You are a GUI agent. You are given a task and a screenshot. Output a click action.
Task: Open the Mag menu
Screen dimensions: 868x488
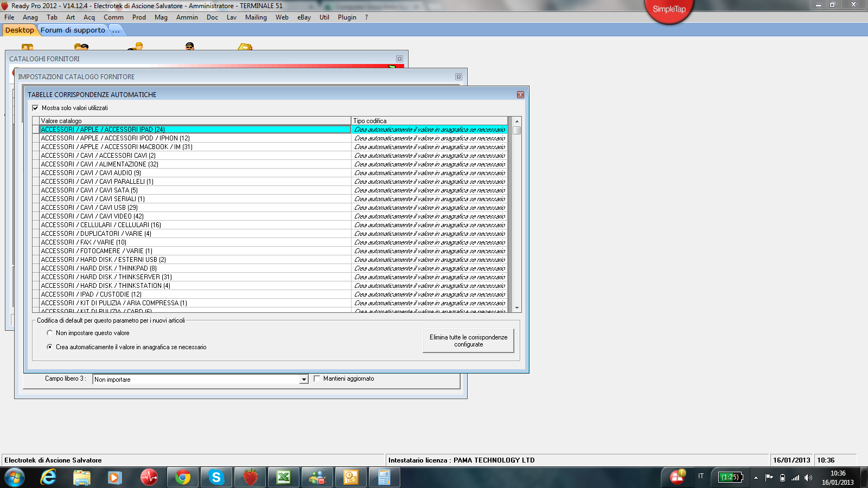point(161,17)
